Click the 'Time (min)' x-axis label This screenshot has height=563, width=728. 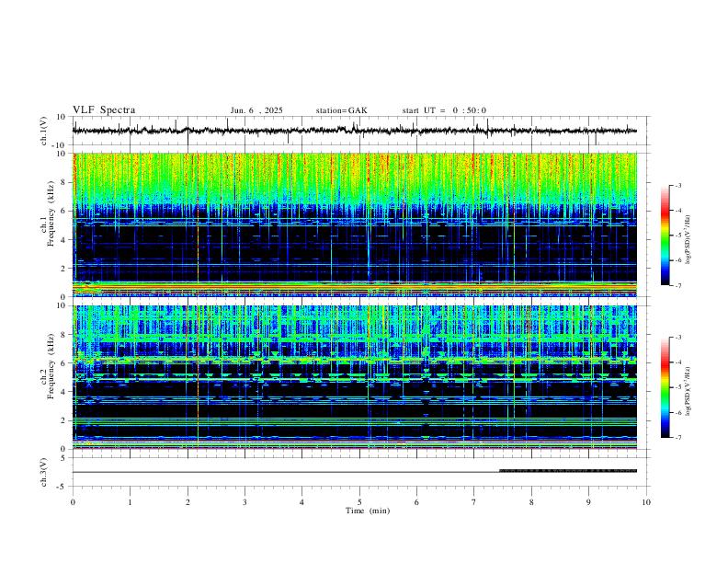tap(368, 511)
